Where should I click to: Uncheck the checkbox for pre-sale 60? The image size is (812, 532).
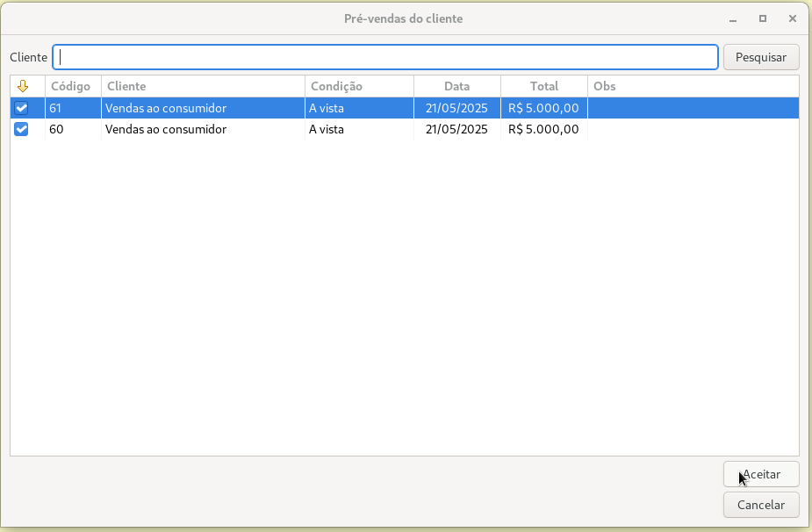tap(22, 130)
